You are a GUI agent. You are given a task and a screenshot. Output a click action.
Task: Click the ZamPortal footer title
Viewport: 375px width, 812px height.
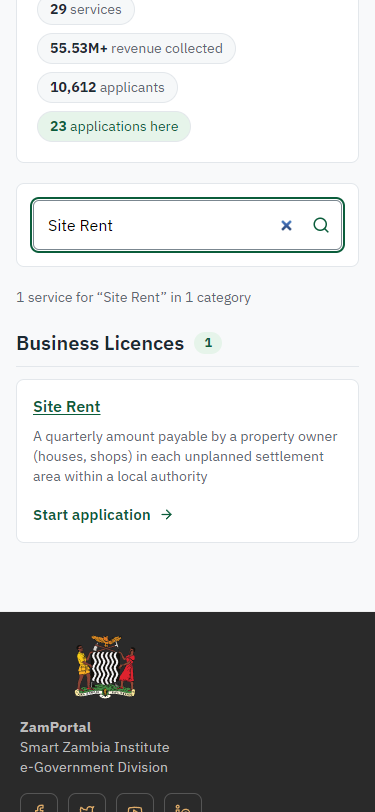coord(55,727)
